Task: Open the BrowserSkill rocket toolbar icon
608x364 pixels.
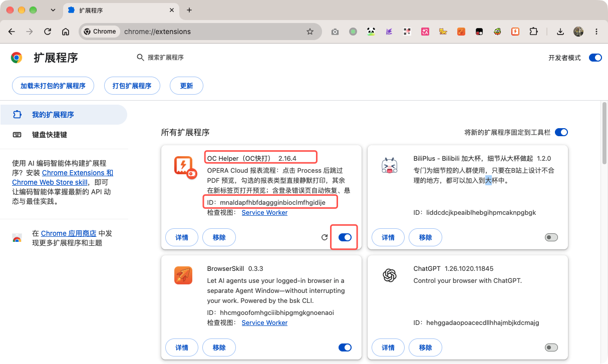Action: (x=461, y=32)
